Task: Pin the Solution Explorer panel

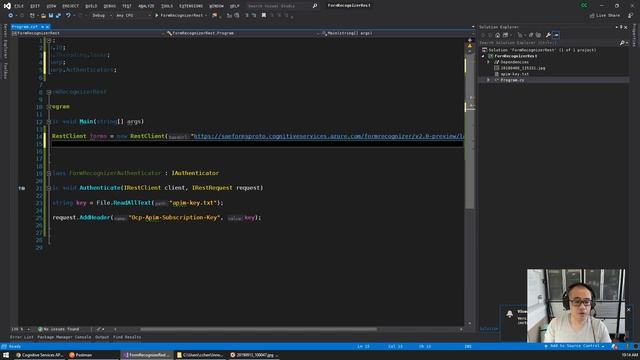Action: click(621, 27)
